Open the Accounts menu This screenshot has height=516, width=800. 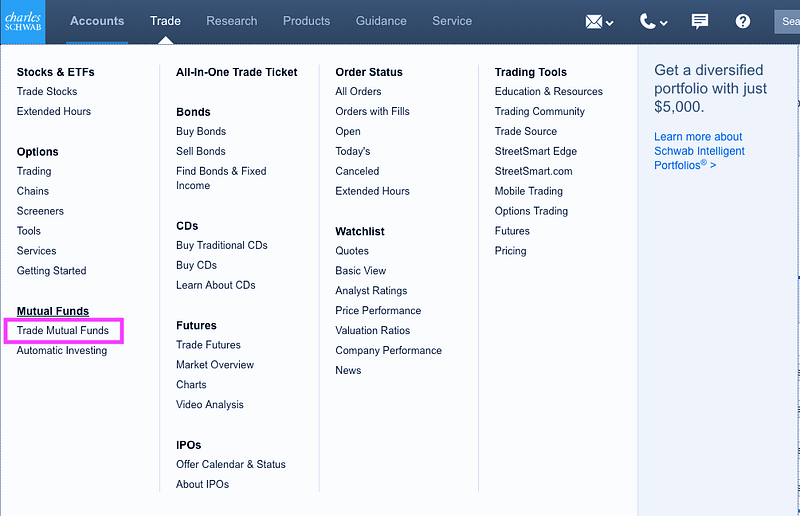pyautogui.click(x=97, y=21)
